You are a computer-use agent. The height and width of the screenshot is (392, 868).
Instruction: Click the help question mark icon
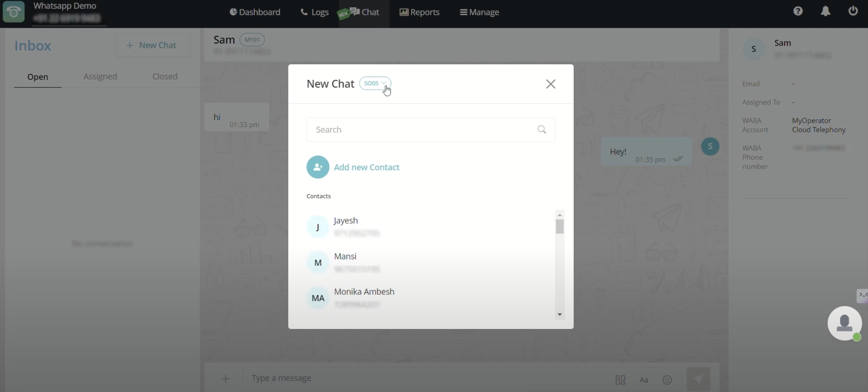[798, 11]
